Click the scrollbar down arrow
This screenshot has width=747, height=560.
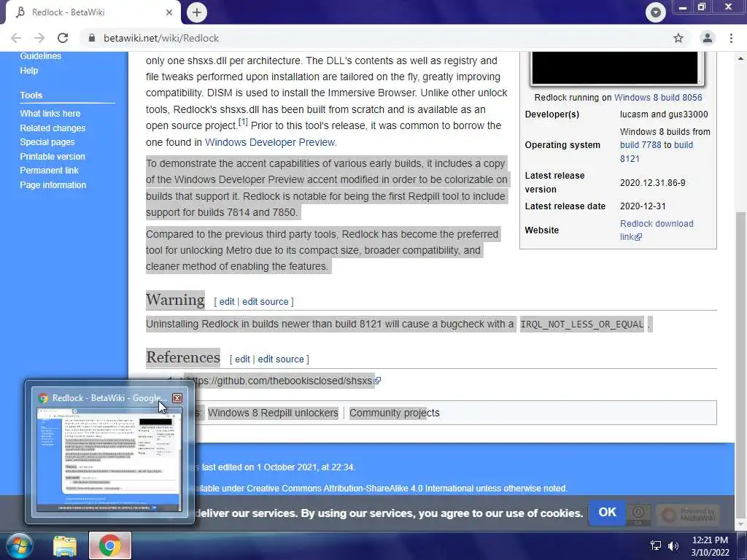click(x=740, y=525)
